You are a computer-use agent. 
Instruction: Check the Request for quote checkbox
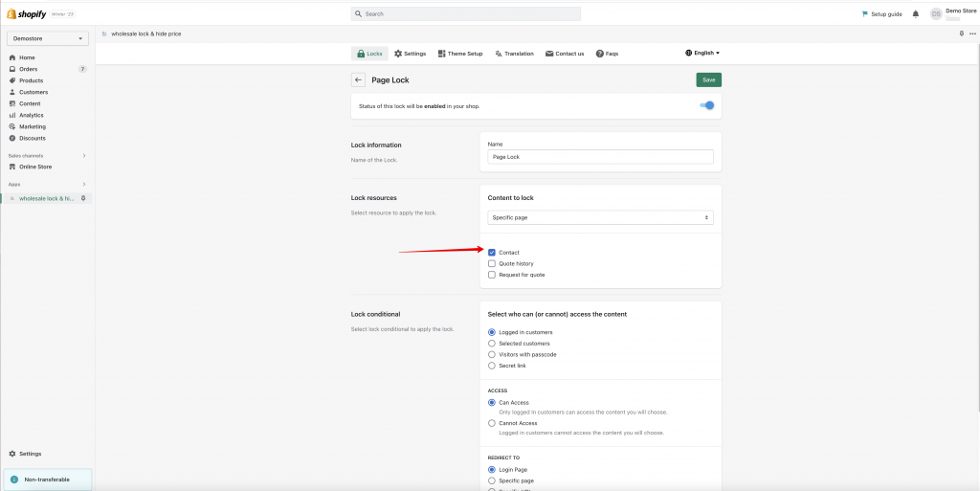tap(492, 275)
